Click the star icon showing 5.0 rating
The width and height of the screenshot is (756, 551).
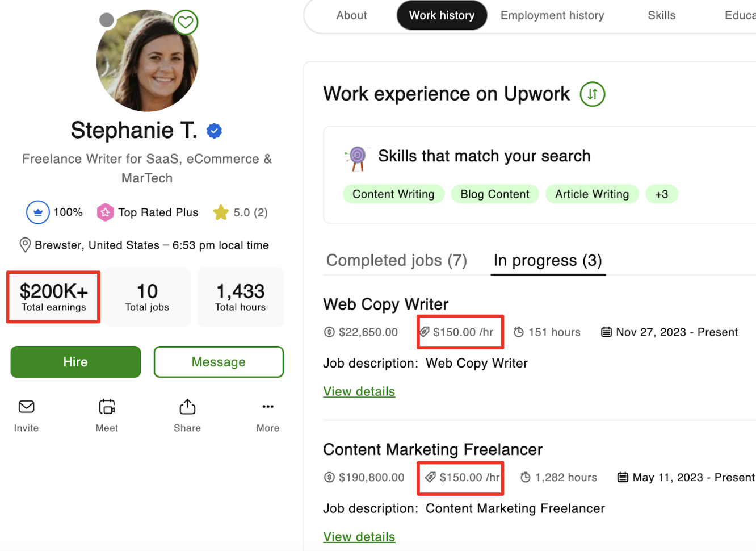pyautogui.click(x=221, y=212)
